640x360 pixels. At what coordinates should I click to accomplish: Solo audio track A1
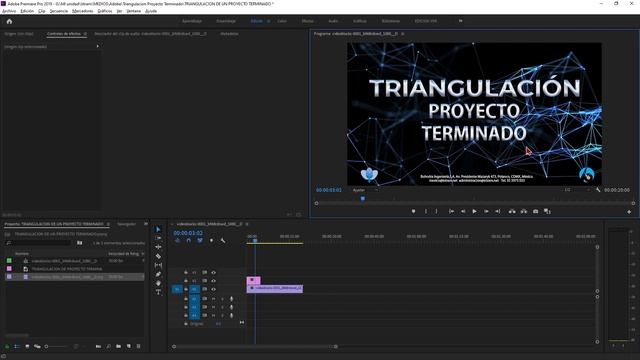coord(222,299)
